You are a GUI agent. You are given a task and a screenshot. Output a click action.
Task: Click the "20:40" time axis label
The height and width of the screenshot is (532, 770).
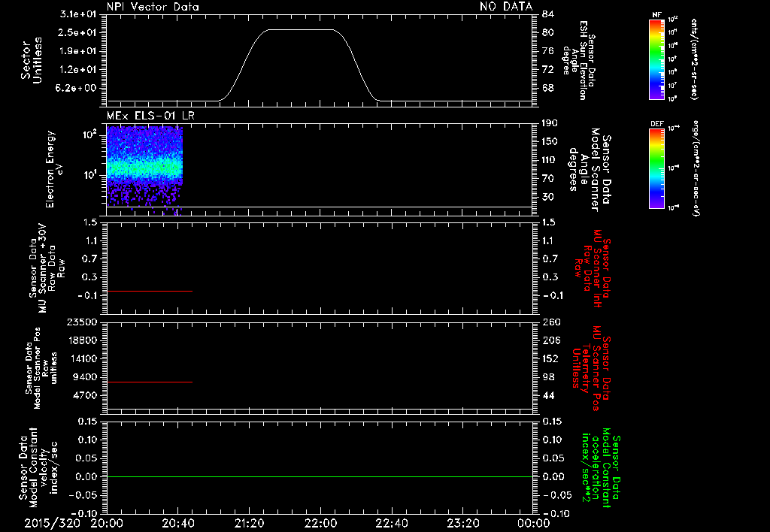click(177, 524)
